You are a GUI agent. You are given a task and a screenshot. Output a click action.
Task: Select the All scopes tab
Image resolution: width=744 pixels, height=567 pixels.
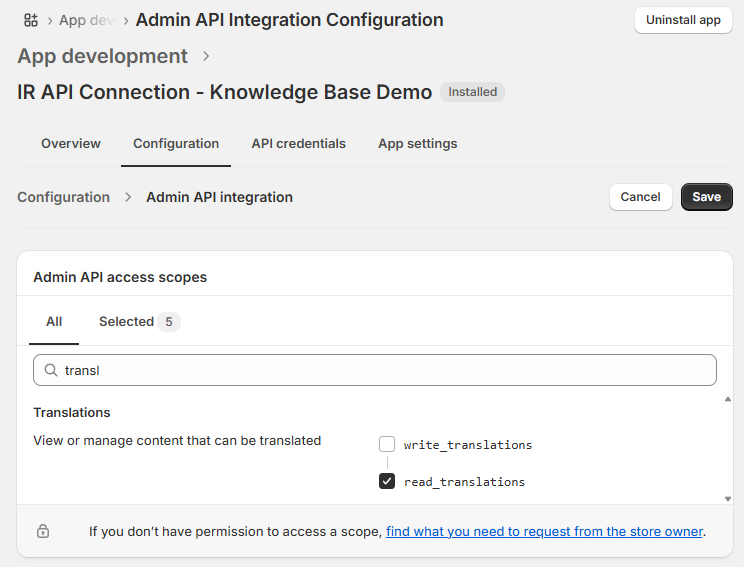pos(54,321)
